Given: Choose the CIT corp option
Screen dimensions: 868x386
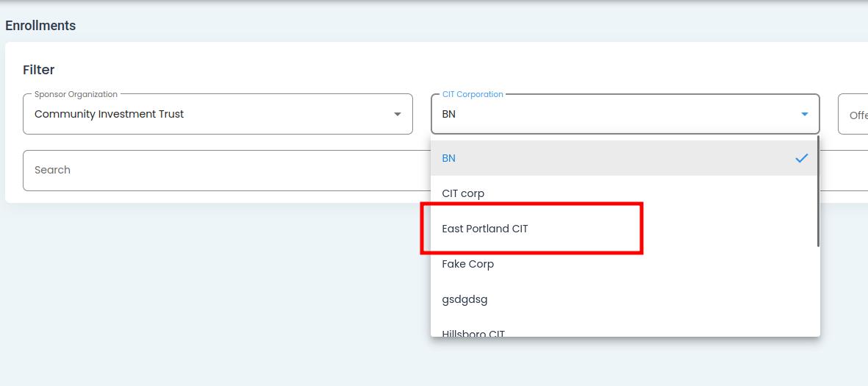Looking at the screenshot, I should pos(463,193).
